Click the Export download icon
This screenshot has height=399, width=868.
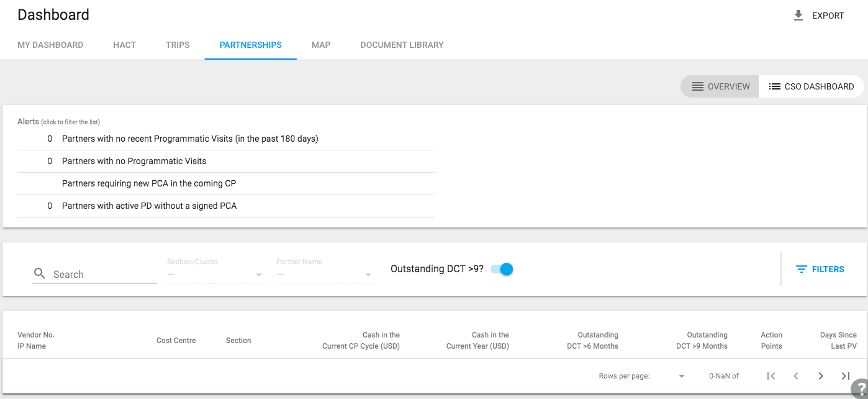point(798,16)
